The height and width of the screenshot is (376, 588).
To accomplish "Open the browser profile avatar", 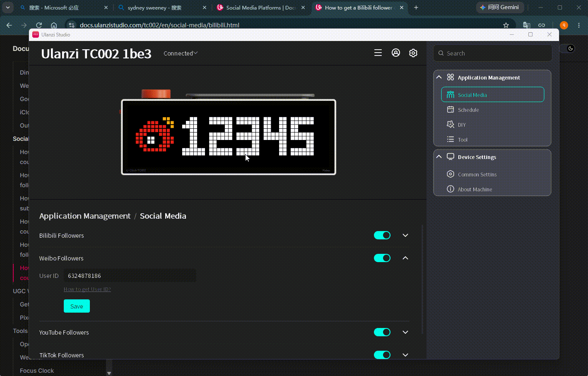I will (x=564, y=25).
